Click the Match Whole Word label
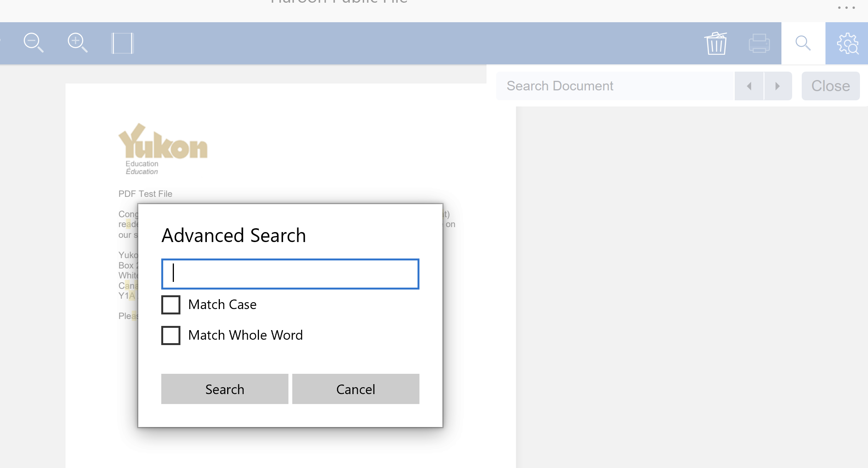 [245, 335]
